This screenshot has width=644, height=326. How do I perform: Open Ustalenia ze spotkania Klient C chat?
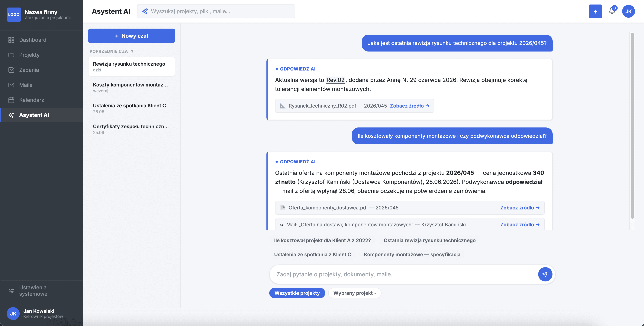point(131,108)
